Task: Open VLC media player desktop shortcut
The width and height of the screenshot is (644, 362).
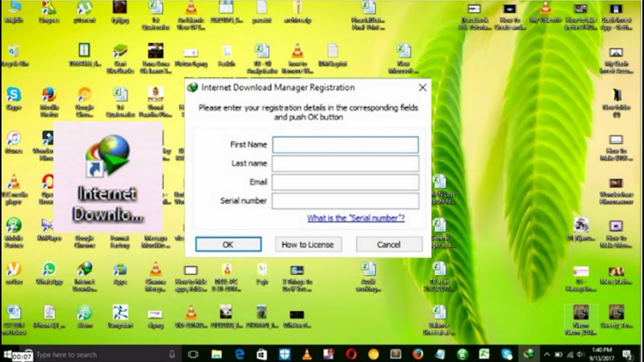Action: coord(14,189)
